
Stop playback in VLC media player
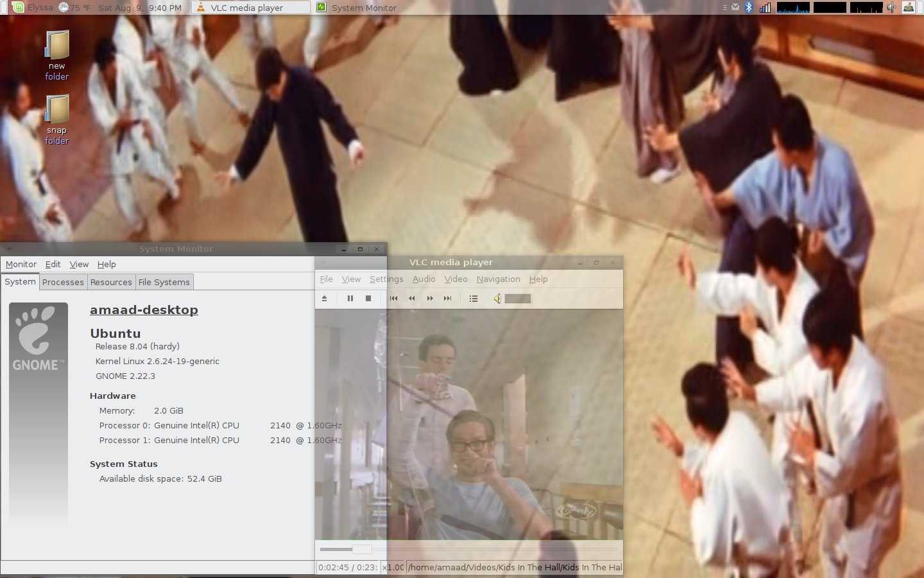click(368, 299)
